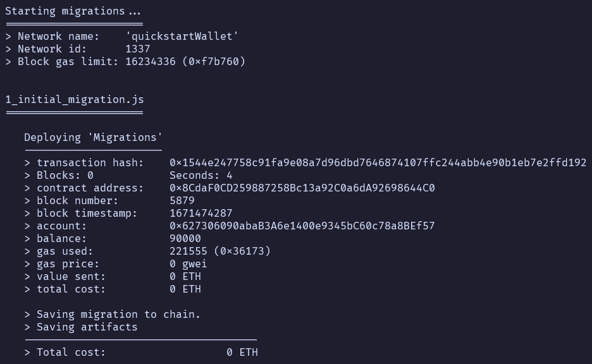Click the contract address value
This screenshot has height=364, width=592.
pyautogui.click(x=302, y=188)
